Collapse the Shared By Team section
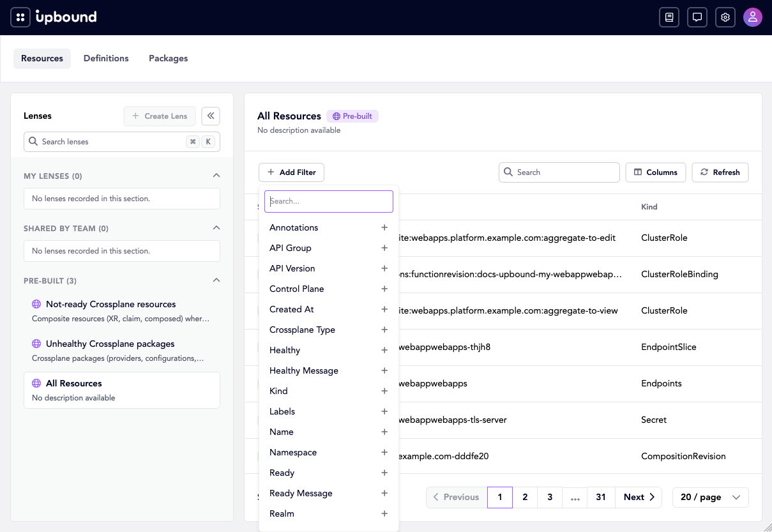This screenshot has width=772, height=532. pyautogui.click(x=216, y=228)
